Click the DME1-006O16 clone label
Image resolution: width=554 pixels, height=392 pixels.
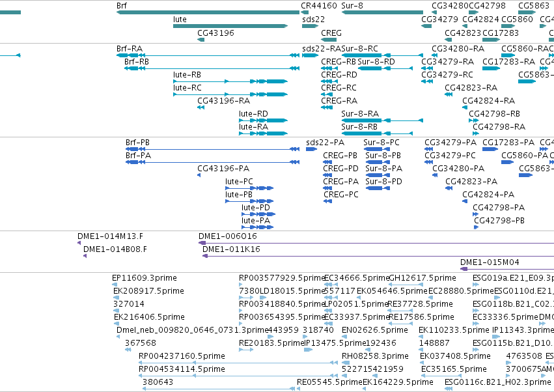[228, 236]
